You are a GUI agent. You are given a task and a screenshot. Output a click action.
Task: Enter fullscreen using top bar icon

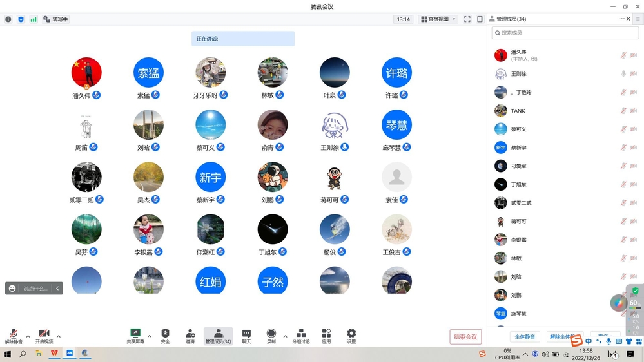click(467, 19)
